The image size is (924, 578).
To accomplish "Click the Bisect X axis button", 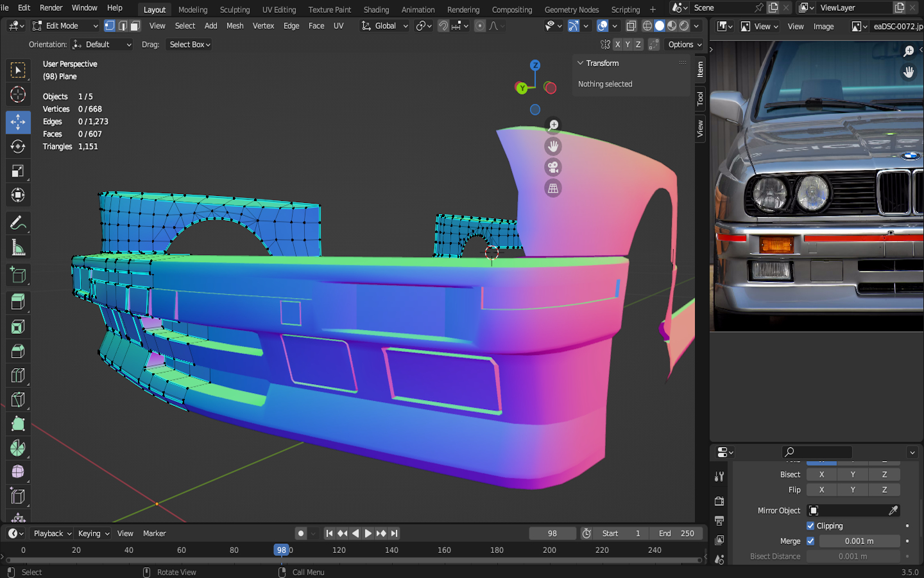I will pos(821,474).
